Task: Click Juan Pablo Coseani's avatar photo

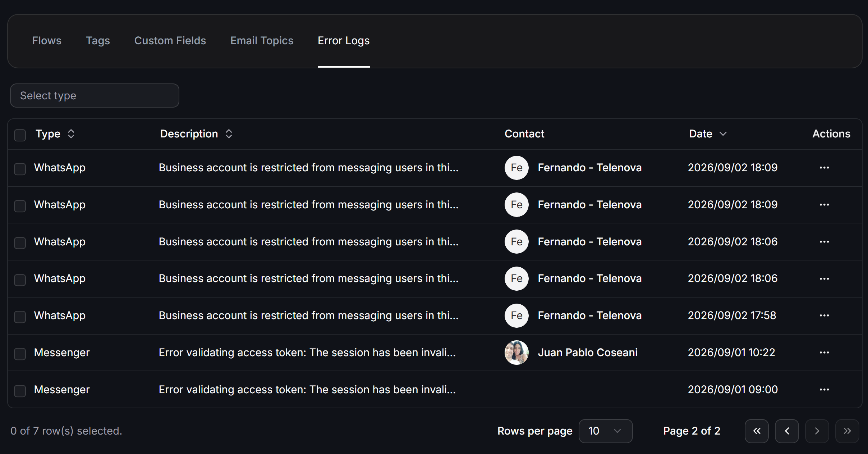Action: point(516,353)
